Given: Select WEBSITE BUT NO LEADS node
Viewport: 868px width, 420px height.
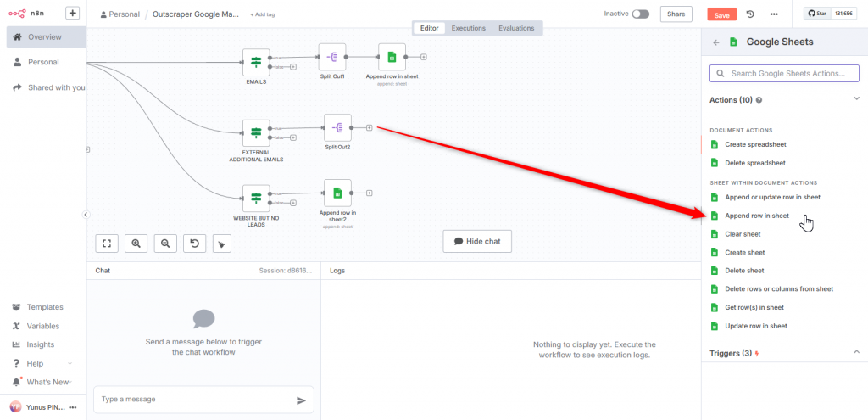Looking at the screenshot, I should point(256,199).
